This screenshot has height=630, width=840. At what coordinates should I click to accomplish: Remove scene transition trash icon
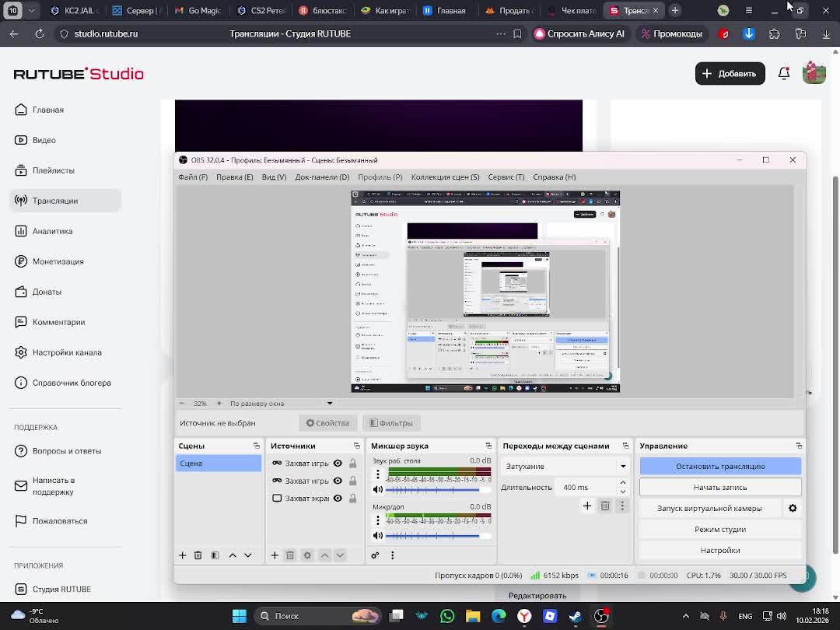point(605,506)
